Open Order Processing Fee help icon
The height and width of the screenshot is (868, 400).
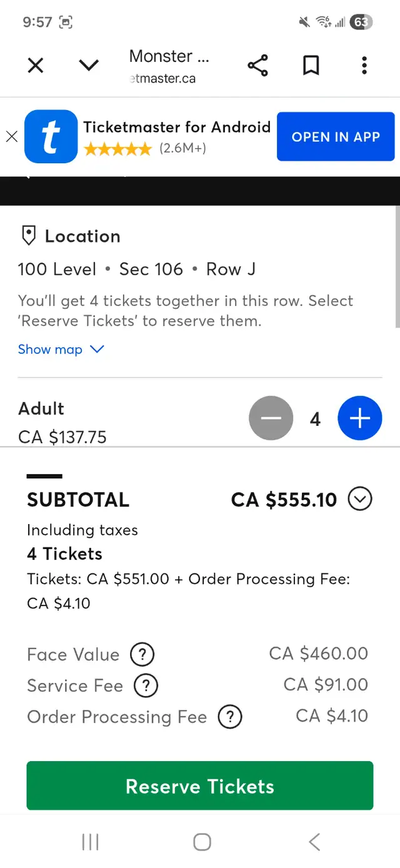(229, 717)
